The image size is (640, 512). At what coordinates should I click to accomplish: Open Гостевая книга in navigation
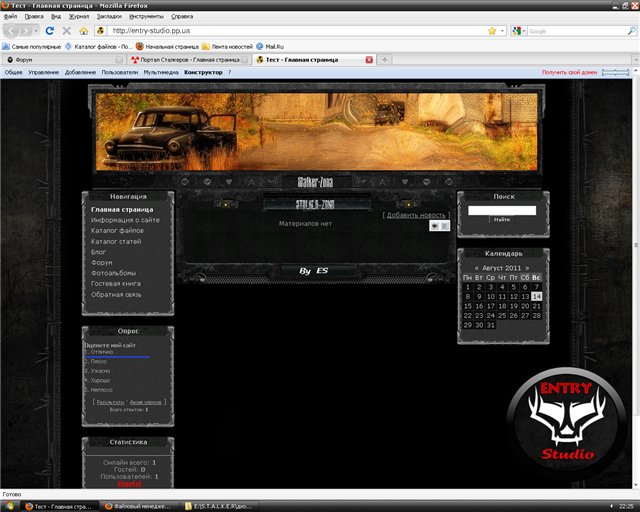116,283
